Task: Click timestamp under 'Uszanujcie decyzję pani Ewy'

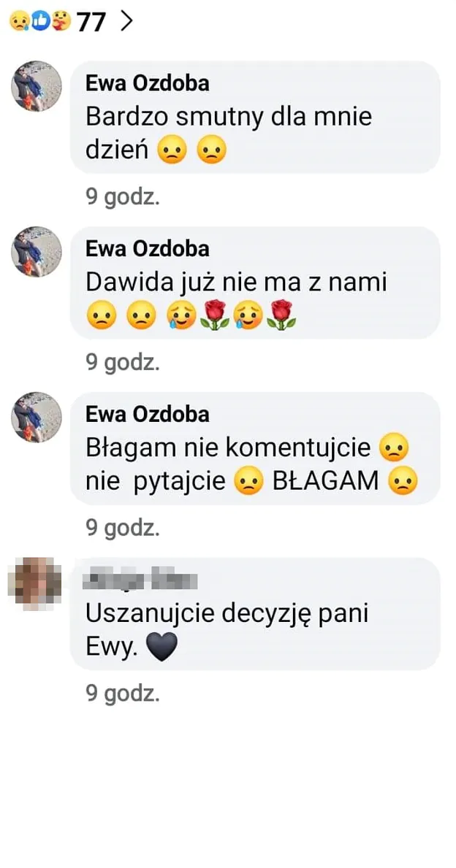Action: click(123, 693)
